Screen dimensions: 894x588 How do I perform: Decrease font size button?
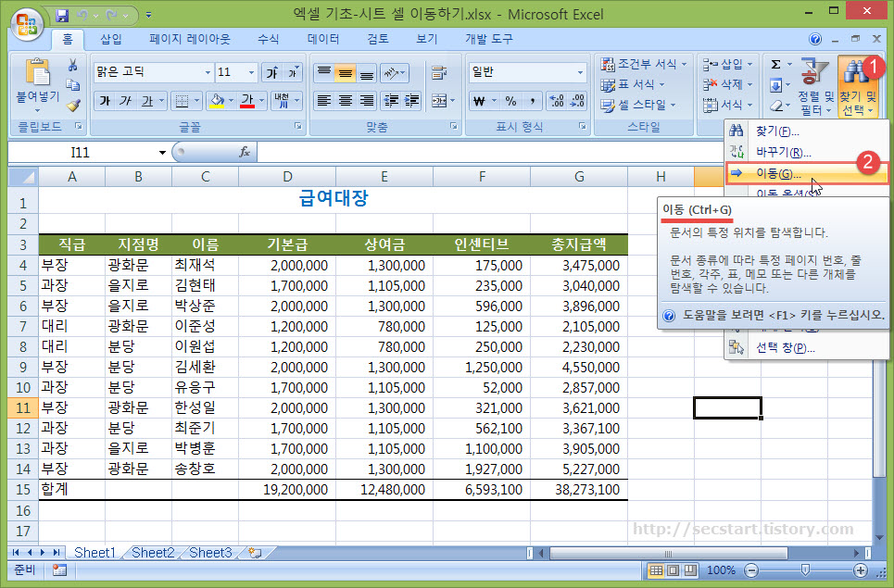click(x=293, y=72)
